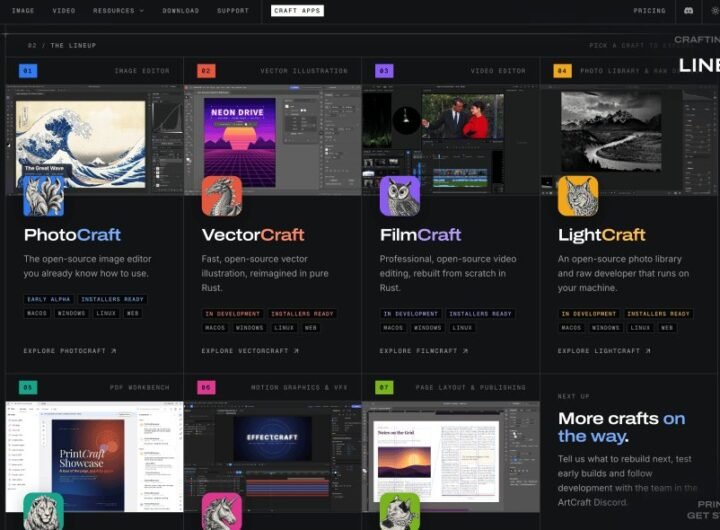
Task: Click Installers Ready tag under FilmCraft
Action: [480, 314]
